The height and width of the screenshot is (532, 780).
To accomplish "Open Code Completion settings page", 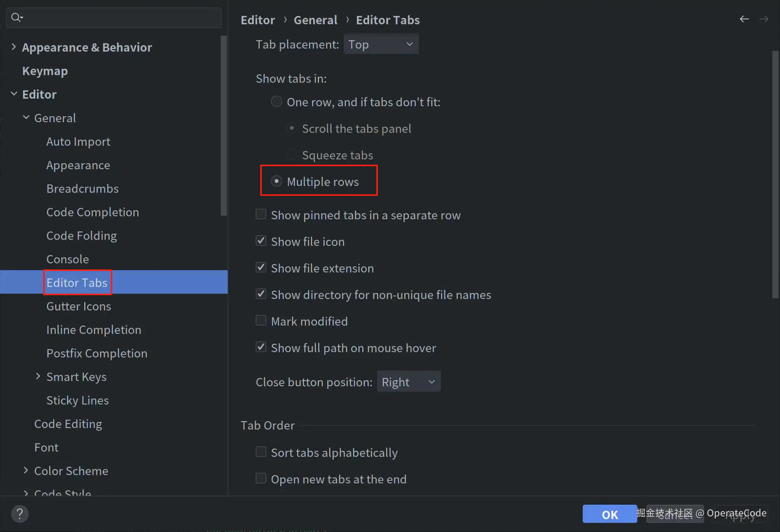I will pos(93,212).
